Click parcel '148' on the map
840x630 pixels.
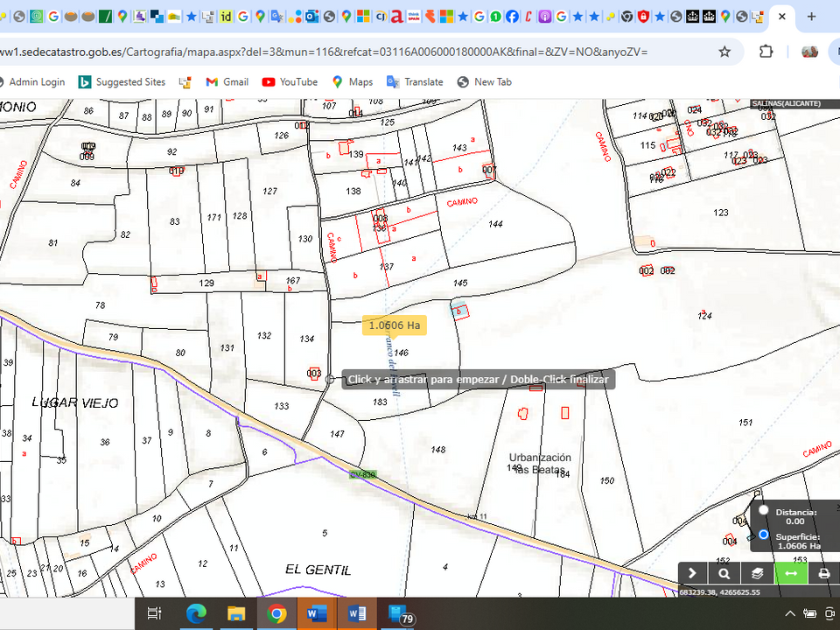438,450
